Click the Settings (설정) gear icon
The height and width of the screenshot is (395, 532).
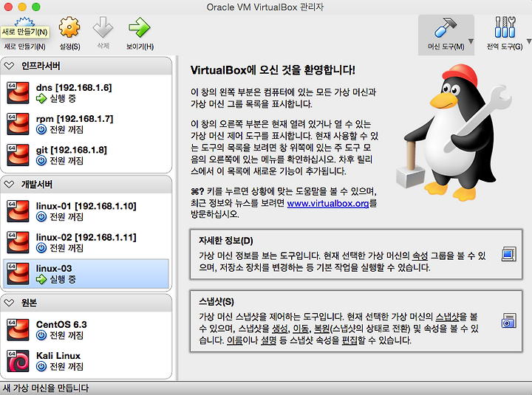[69, 27]
